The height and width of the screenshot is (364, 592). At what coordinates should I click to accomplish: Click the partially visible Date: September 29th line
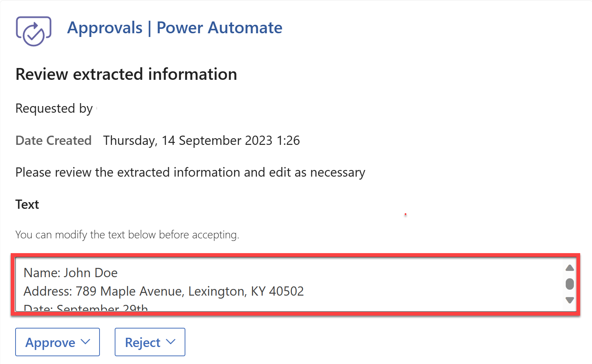tap(86, 307)
